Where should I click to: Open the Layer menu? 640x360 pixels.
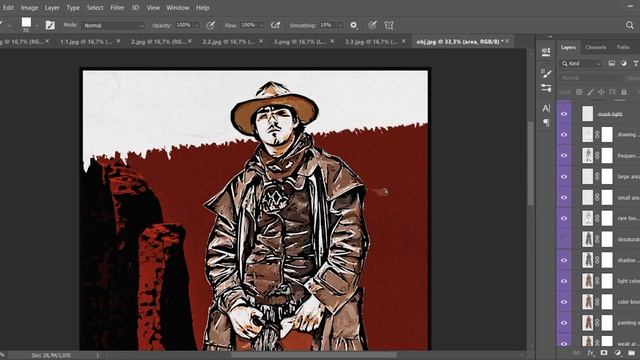click(x=52, y=8)
